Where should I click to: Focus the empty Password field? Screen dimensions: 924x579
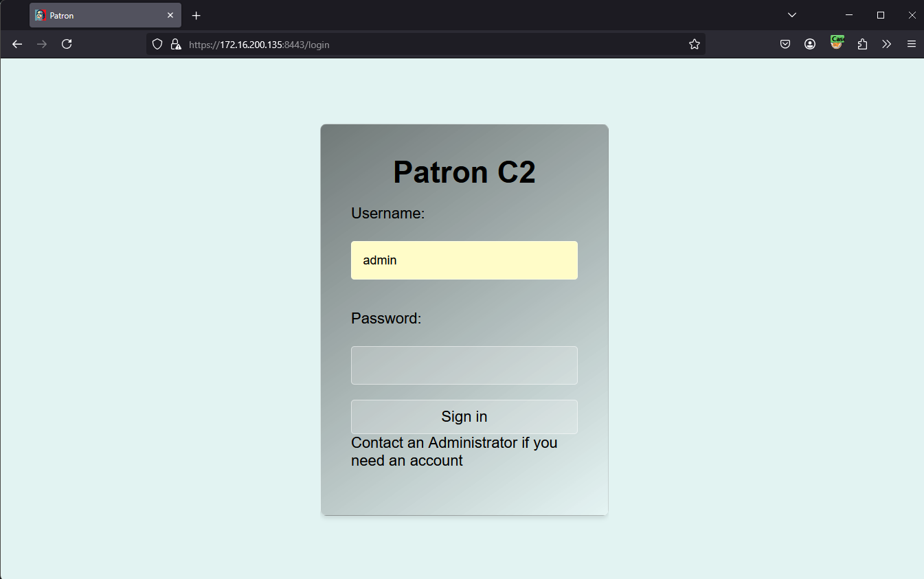(464, 365)
